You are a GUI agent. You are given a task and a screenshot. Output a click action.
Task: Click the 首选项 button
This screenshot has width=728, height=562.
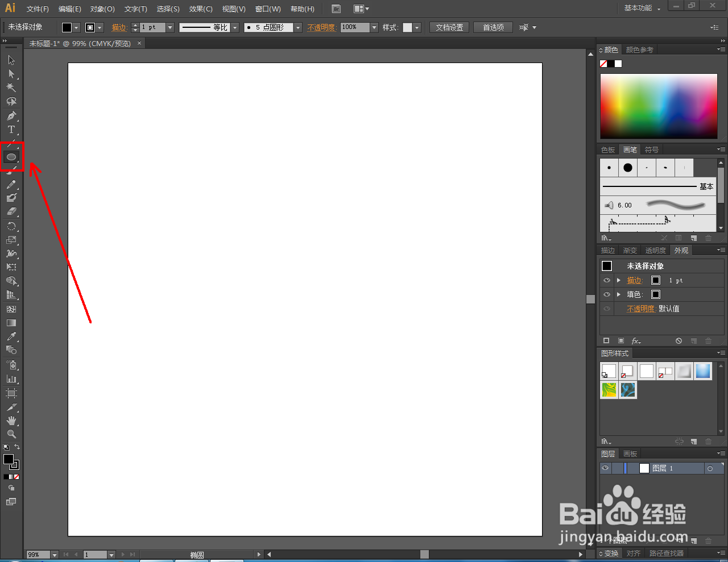[493, 27]
